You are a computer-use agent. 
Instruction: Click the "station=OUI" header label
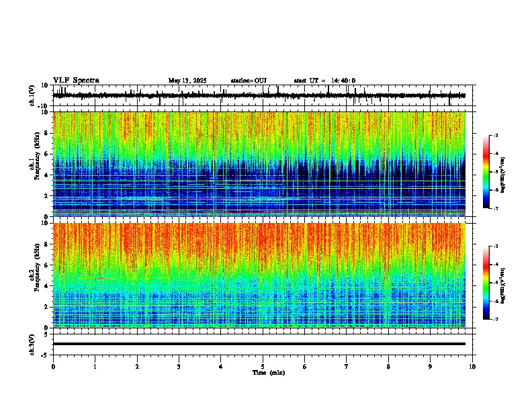[x=249, y=81]
